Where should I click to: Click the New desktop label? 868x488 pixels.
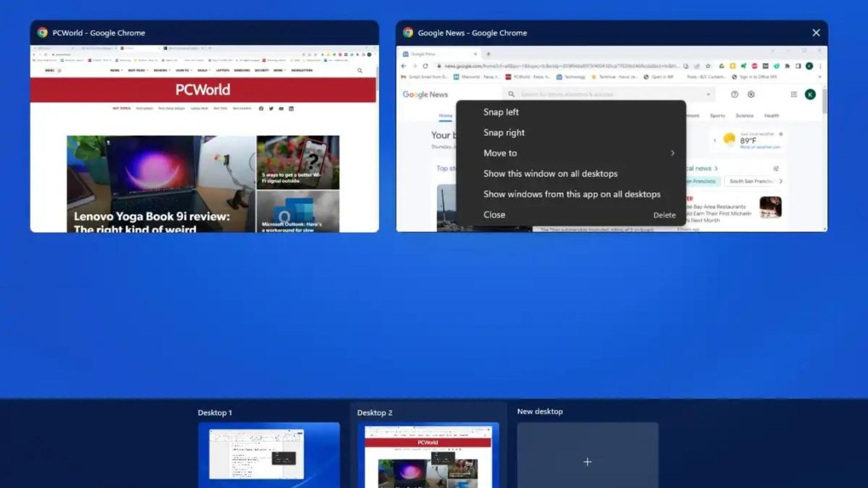click(x=540, y=412)
